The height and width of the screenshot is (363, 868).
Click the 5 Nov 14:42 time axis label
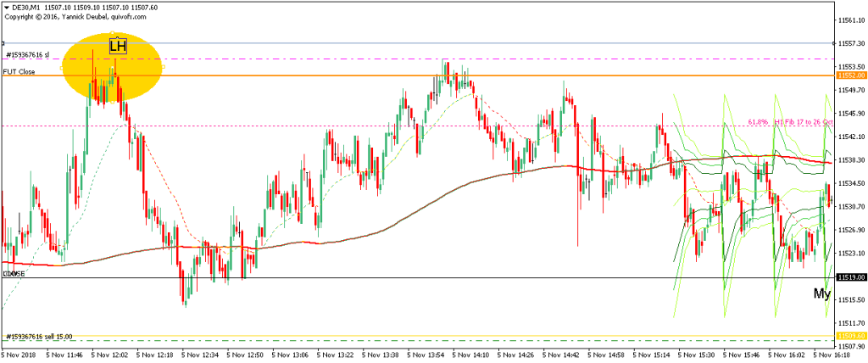click(560, 356)
